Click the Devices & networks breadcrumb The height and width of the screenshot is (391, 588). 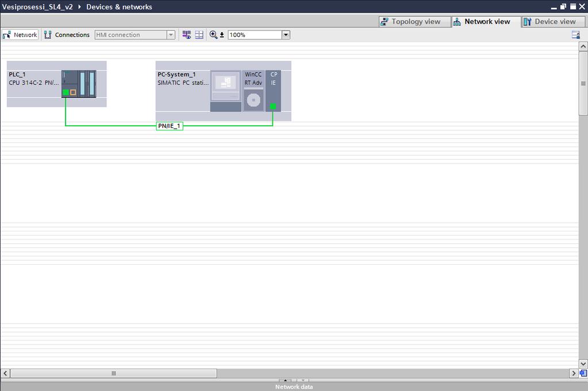[x=119, y=7]
